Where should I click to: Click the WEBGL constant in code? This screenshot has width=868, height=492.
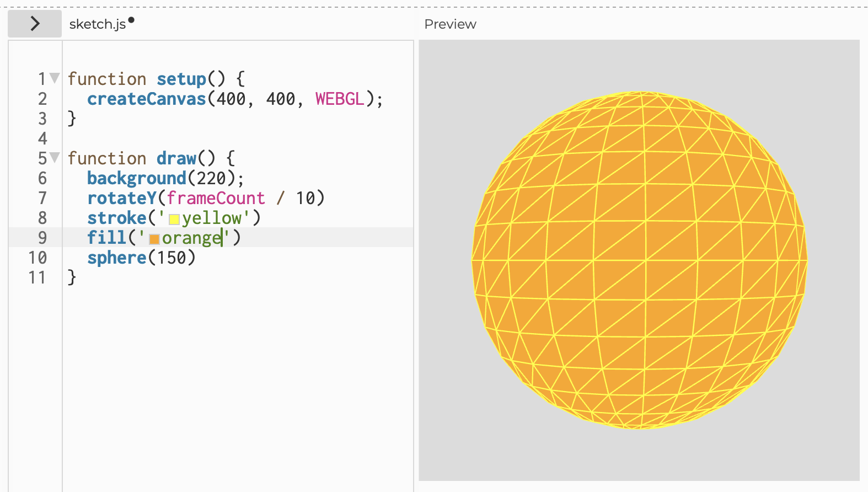pyautogui.click(x=340, y=99)
